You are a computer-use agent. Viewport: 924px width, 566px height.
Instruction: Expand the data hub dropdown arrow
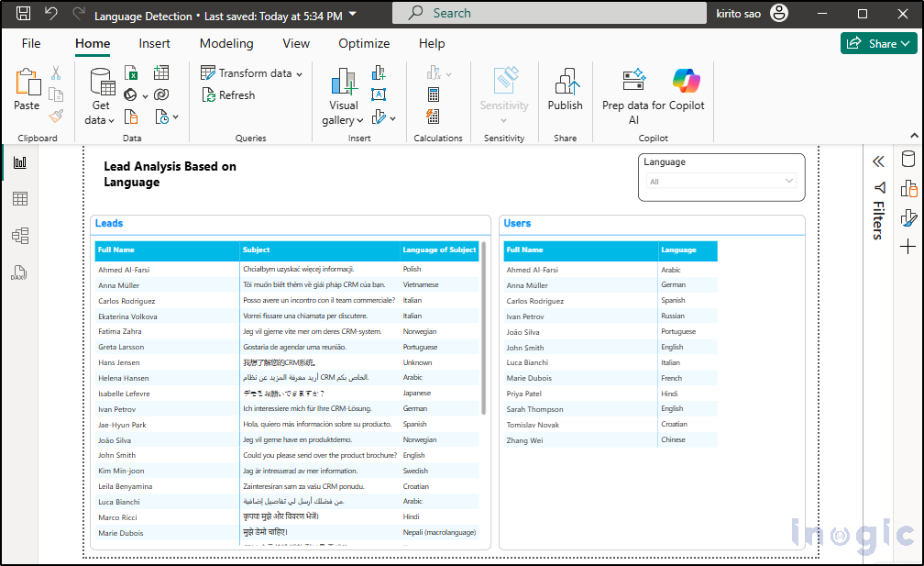pos(145,95)
